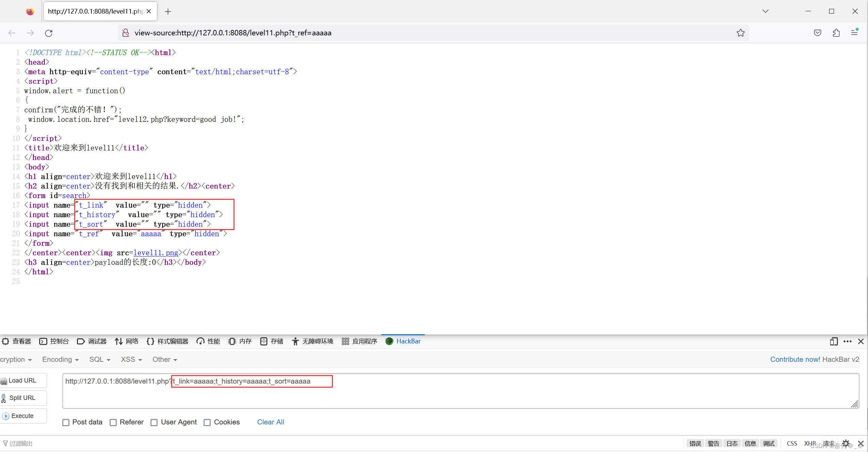Expand the SQL dropdown menu

100,359
